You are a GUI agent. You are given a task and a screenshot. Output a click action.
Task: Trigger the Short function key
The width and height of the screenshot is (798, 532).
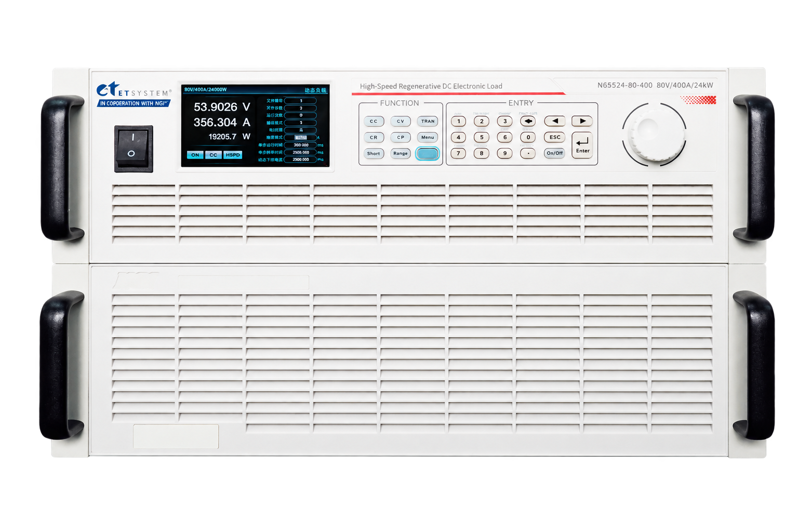[x=374, y=153]
